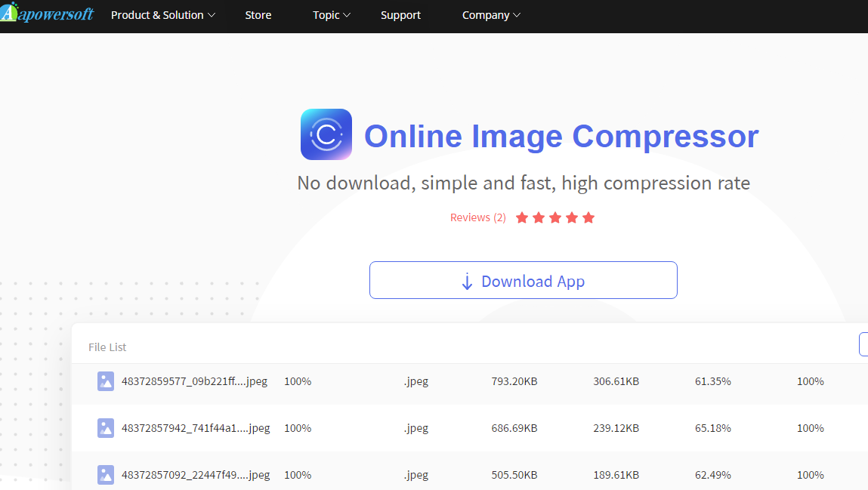868x490 pixels.
Task: Click image icon for 48372859577 file
Action: (106, 381)
